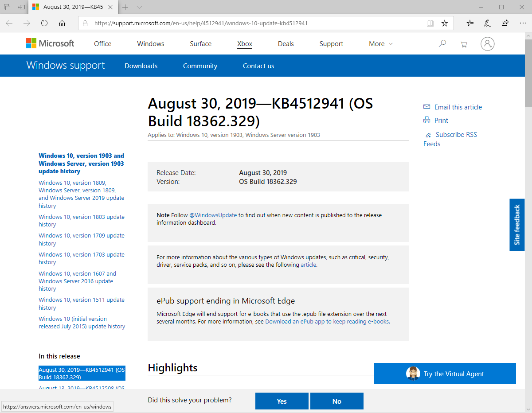Open Site feedback side tab
This screenshot has width=532, height=413.
[x=517, y=225]
